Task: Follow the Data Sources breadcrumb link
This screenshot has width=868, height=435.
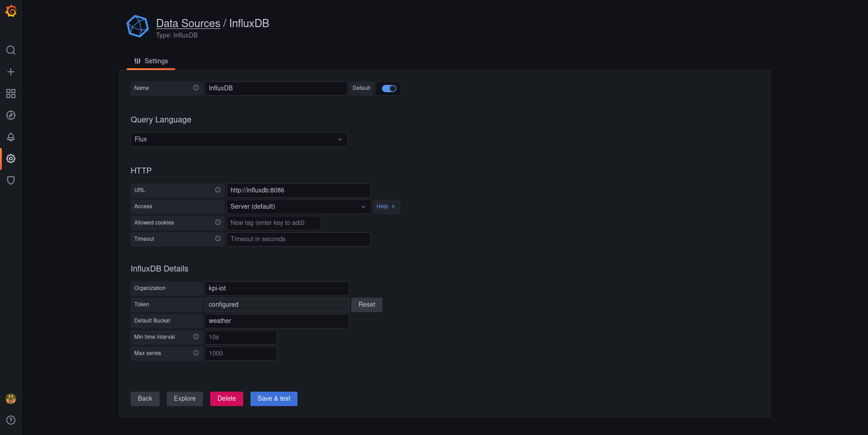Action: point(188,23)
